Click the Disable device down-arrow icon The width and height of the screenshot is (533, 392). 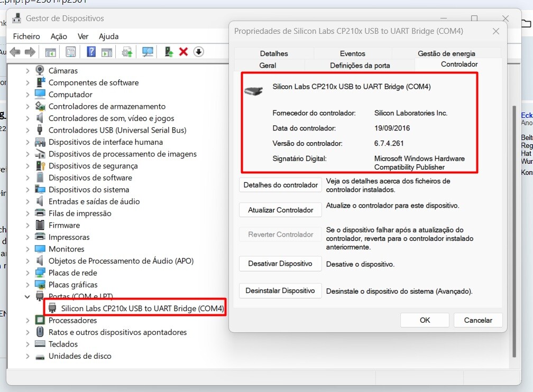pos(198,52)
